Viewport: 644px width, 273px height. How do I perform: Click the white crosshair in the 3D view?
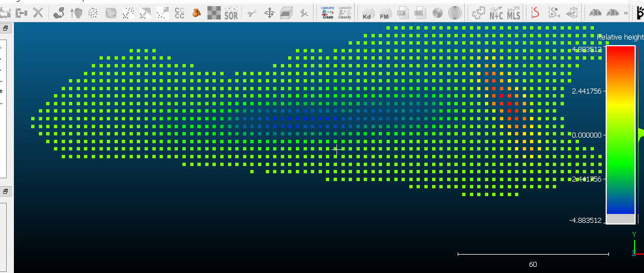click(x=337, y=149)
